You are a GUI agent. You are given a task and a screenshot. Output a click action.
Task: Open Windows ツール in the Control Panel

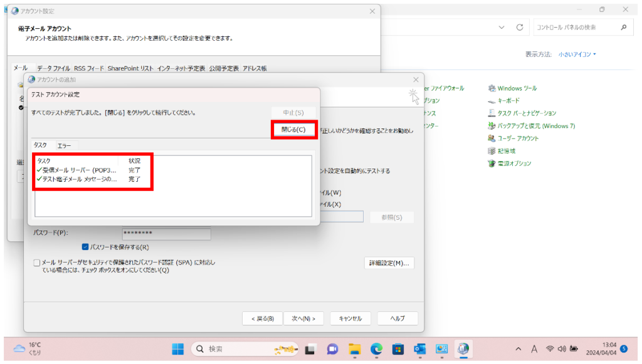click(517, 88)
